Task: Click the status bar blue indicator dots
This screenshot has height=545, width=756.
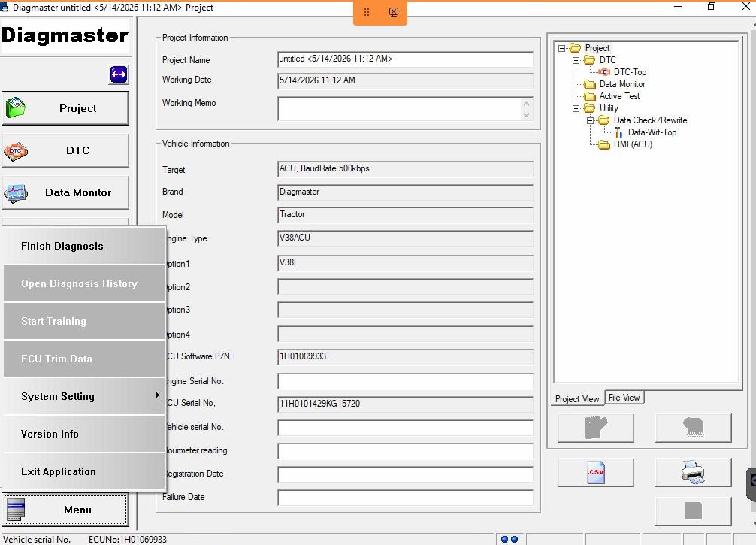Action: tap(510, 539)
